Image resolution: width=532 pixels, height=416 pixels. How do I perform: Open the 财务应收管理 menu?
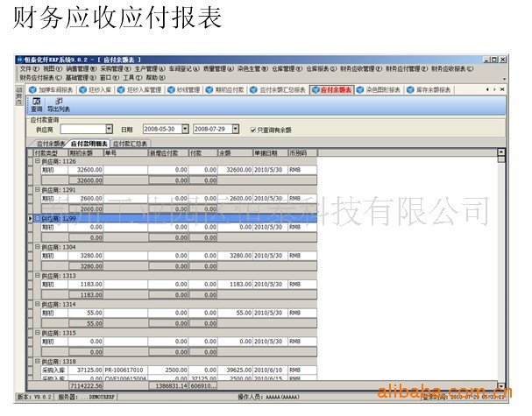pos(357,68)
